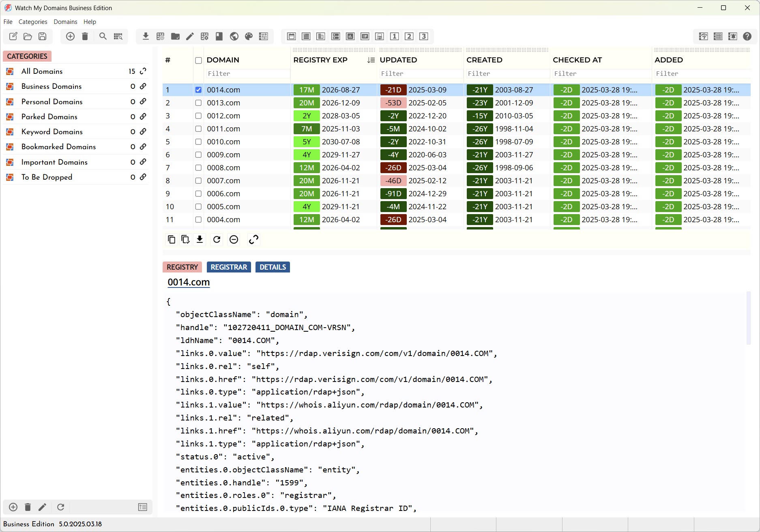This screenshot has width=760, height=532.
Task: Check the checkbox for 0007.com
Action: [198, 181]
